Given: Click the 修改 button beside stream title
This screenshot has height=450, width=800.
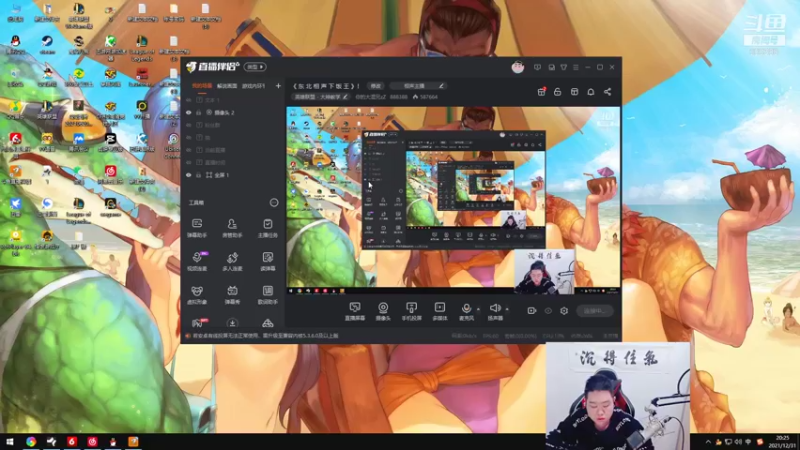Looking at the screenshot, I should tap(376, 86).
